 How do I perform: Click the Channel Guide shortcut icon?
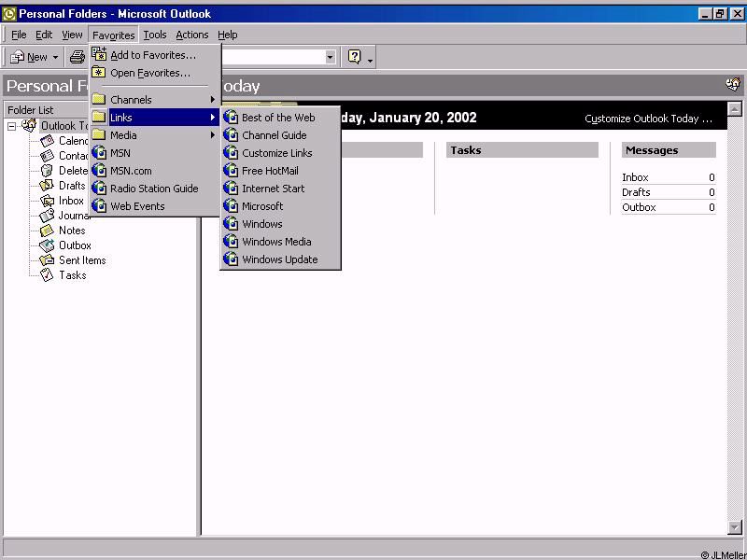coord(231,135)
